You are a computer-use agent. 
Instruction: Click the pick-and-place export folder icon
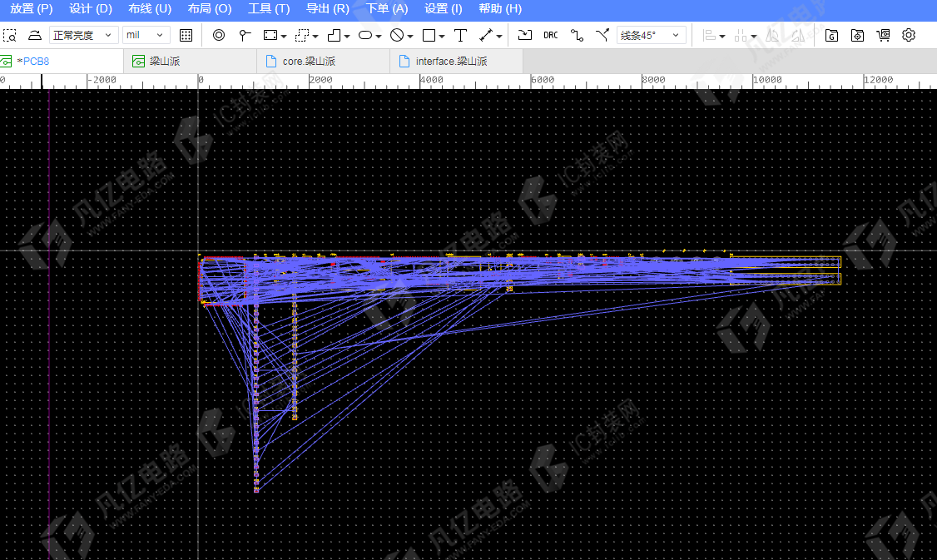pos(857,35)
